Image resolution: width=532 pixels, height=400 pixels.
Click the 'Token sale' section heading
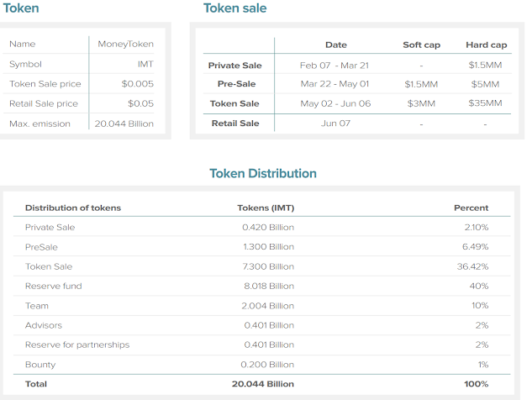coord(234,8)
